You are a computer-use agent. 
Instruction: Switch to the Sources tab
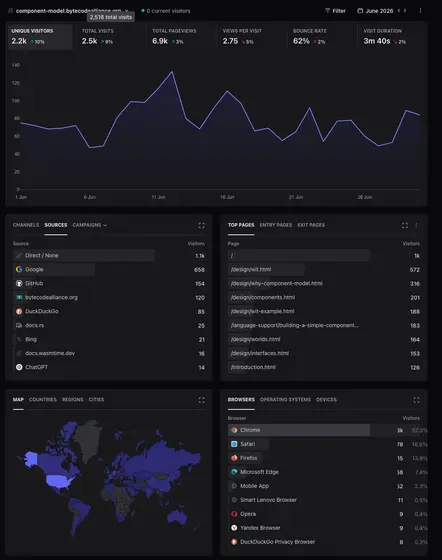(56, 225)
